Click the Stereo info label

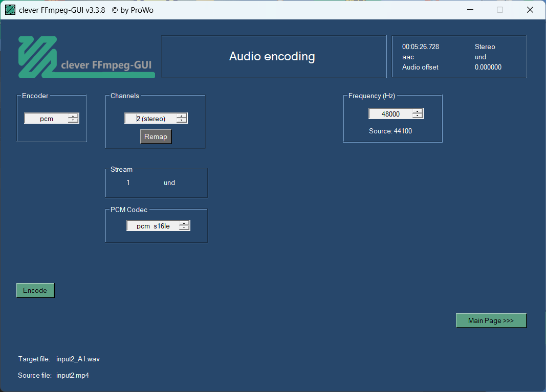tap(485, 47)
